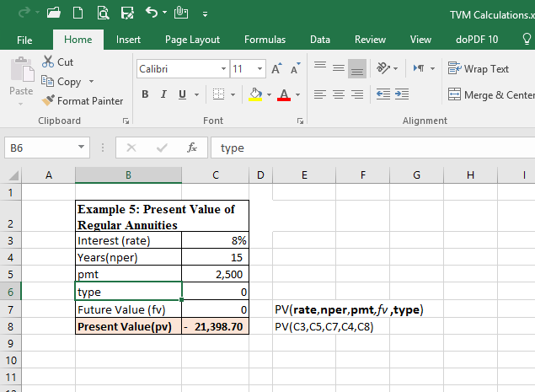Customize Quick Access Toolbar dropdown
Screen dimensions: 535x392
(205, 13)
